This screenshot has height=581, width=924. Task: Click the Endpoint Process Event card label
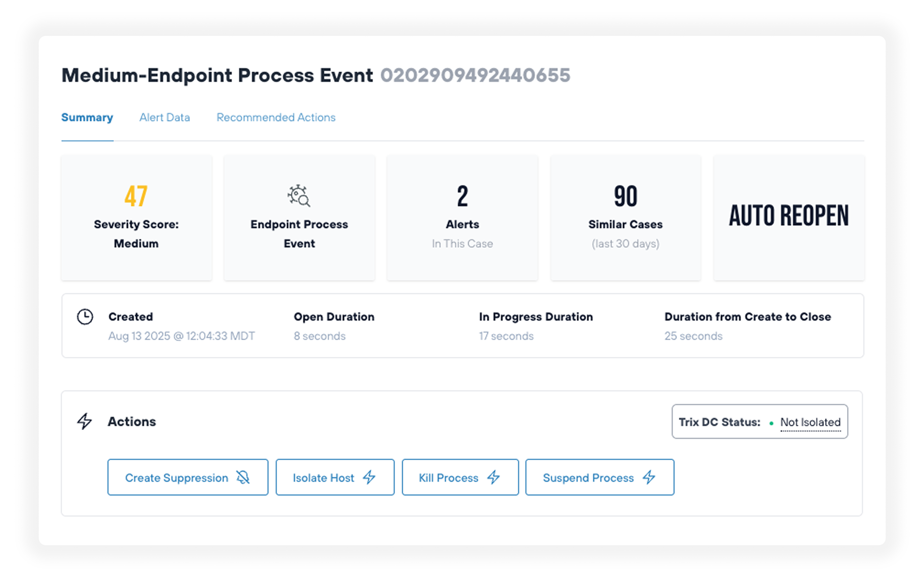(299, 234)
